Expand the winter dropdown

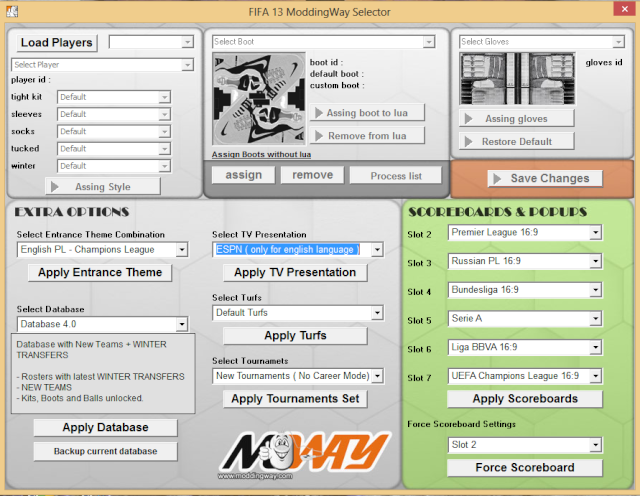(x=114, y=166)
